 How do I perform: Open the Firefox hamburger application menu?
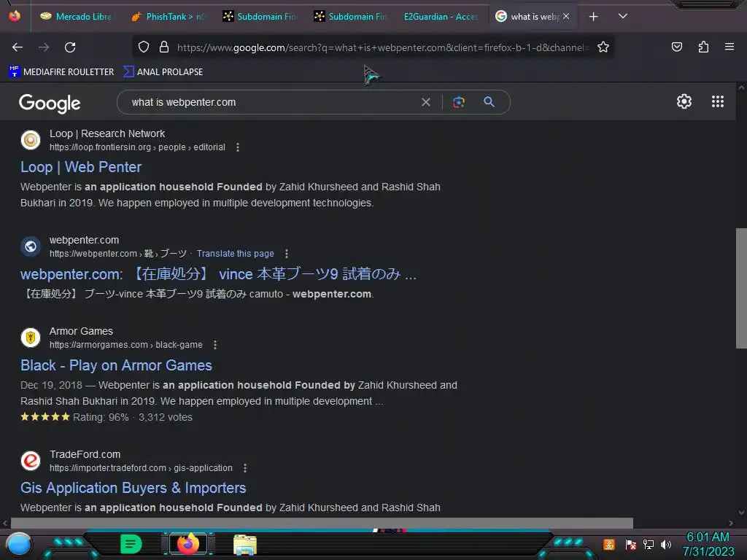(729, 47)
